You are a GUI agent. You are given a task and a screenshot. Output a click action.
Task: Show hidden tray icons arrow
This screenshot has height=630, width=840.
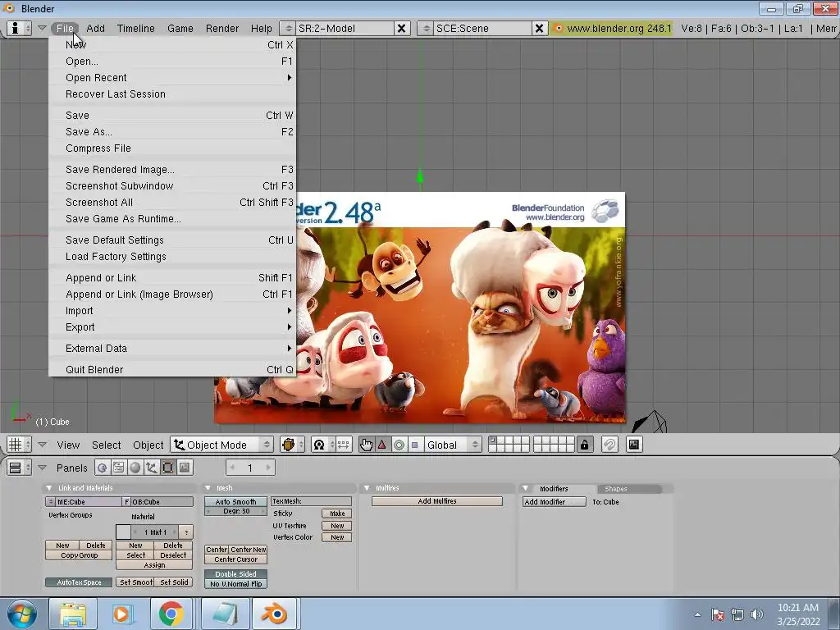pos(697,614)
